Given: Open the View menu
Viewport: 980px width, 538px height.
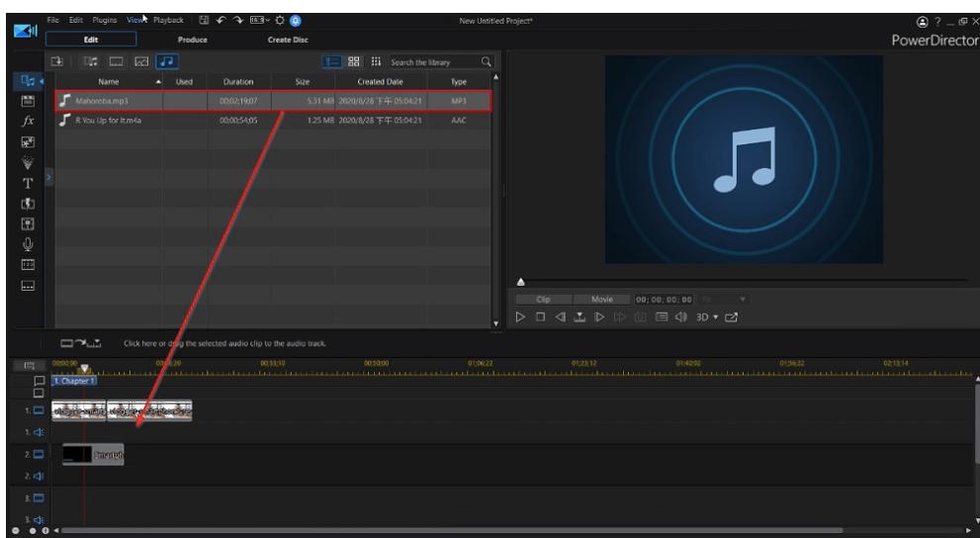Looking at the screenshot, I should pyautogui.click(x=134, y=20).
